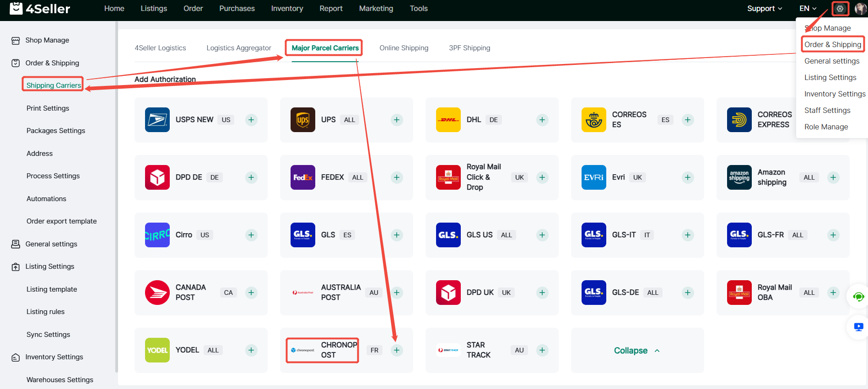
Task: Click the plus icon for Evri
Action: click(x=688, y=177)
